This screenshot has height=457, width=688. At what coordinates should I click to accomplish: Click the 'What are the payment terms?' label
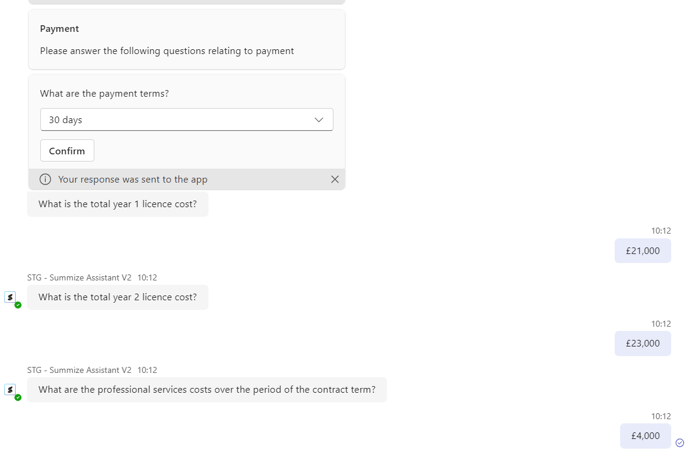coord(104,94)
